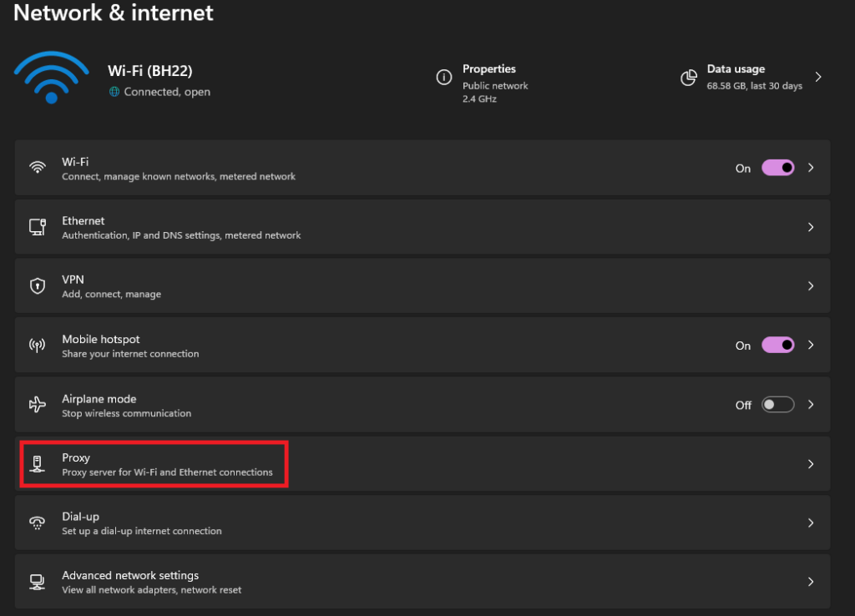This screenshot has height=616, width=855.
Task: Click the VPN shield icon
Action: (x=38, y=286)
